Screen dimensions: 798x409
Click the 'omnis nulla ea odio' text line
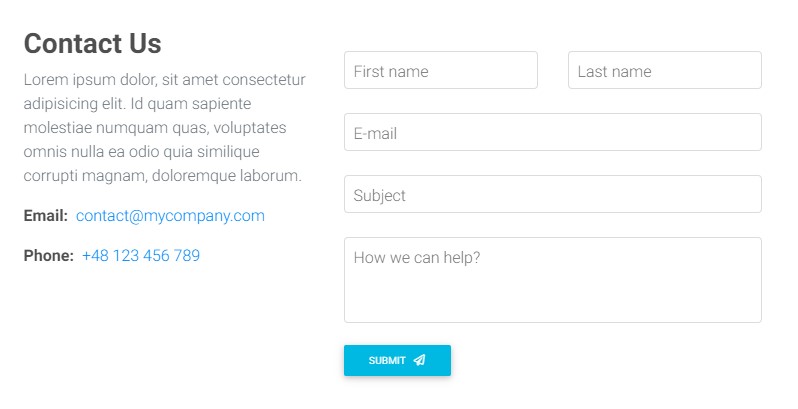141,152
